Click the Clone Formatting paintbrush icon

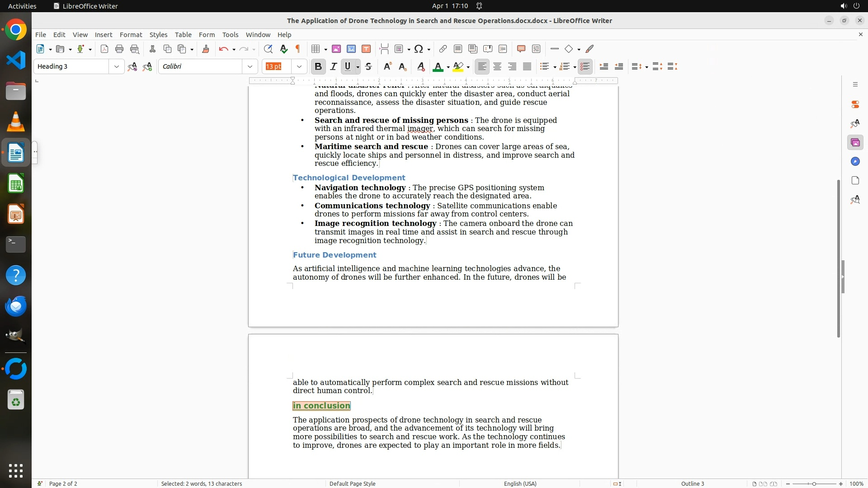coord(206,49)
